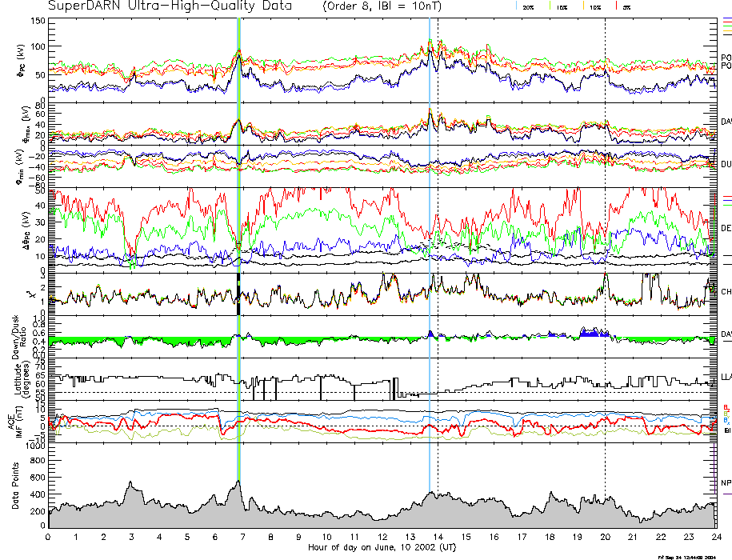Click hour 20 tick label on time axis
The image size is (732, 560).
pyautogui.click(x=605, y=537)
